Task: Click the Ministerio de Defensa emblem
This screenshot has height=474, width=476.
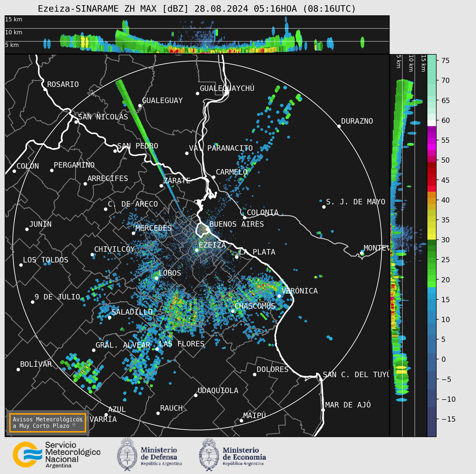Action: click(127, 454)
